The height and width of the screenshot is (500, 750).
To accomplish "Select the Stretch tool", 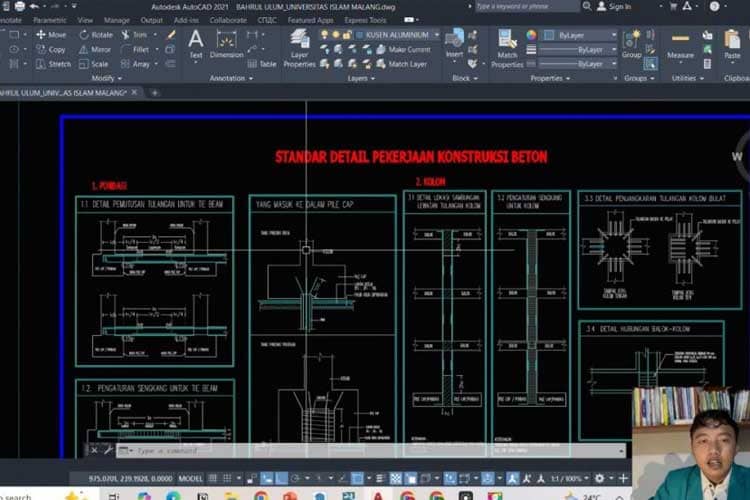I will (54, 64).
